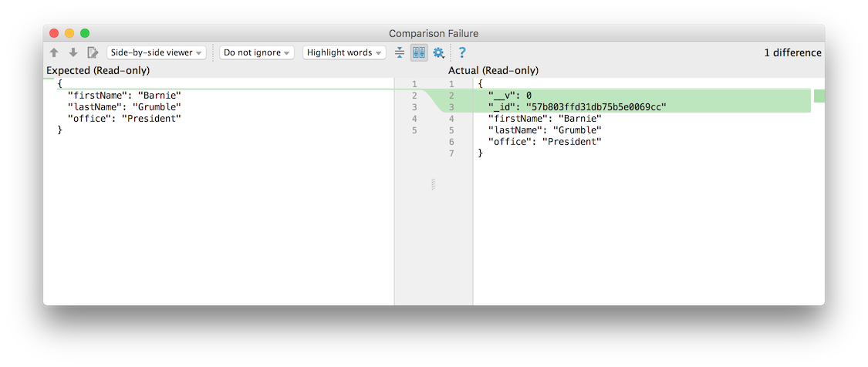The image size is (868, 367).
Task: Click the "office" line in Actual pane
Action: (544, 142)
